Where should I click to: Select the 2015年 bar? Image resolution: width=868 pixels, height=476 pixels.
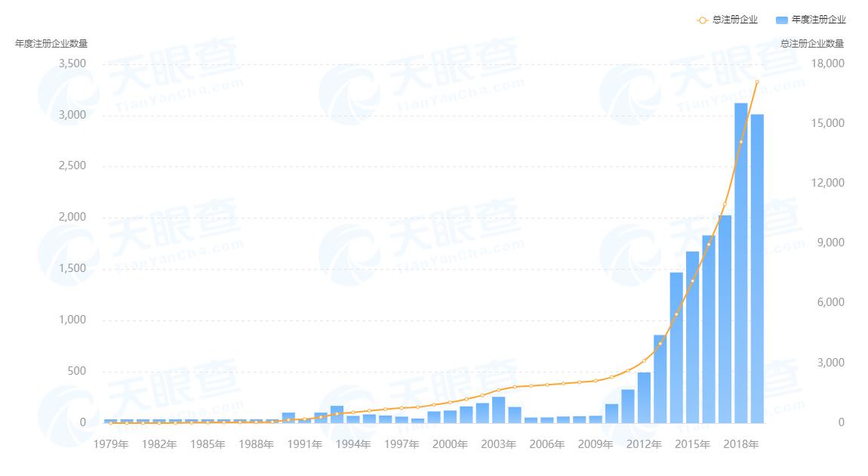(x=693, y=338)
